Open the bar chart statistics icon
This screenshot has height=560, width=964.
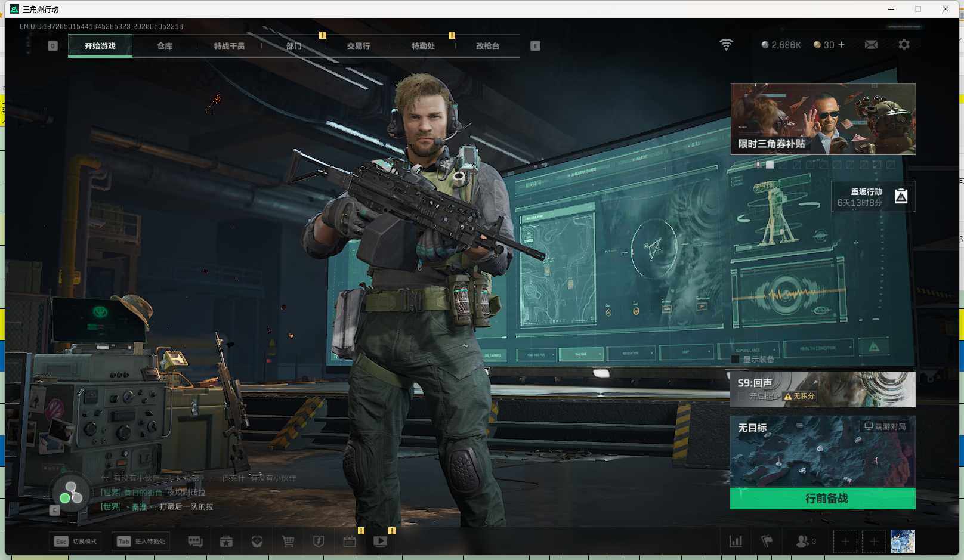pyautogui.click(x=736, y=542)
